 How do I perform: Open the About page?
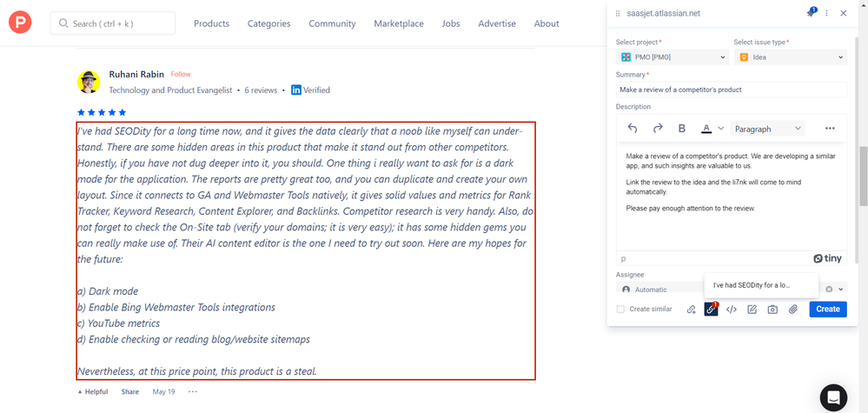click(x=547, y=23)
